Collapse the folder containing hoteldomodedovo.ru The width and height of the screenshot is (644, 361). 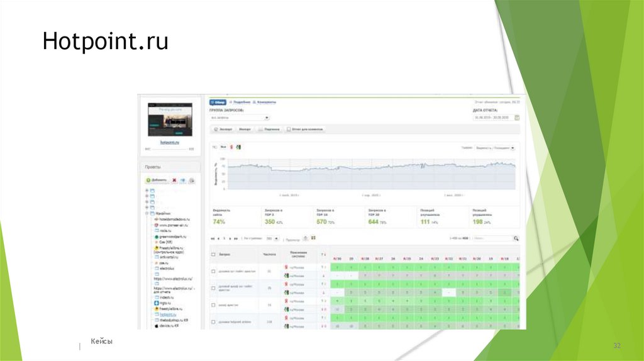click(147, 214)
